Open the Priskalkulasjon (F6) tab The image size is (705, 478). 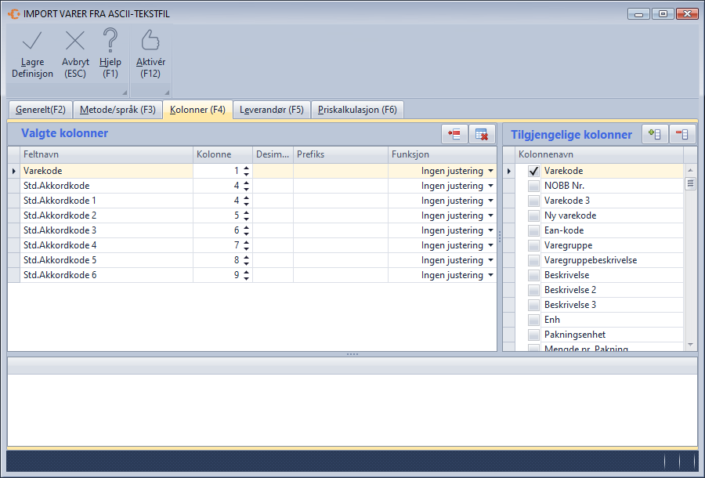pyautogui.click(x=358, y=109)
